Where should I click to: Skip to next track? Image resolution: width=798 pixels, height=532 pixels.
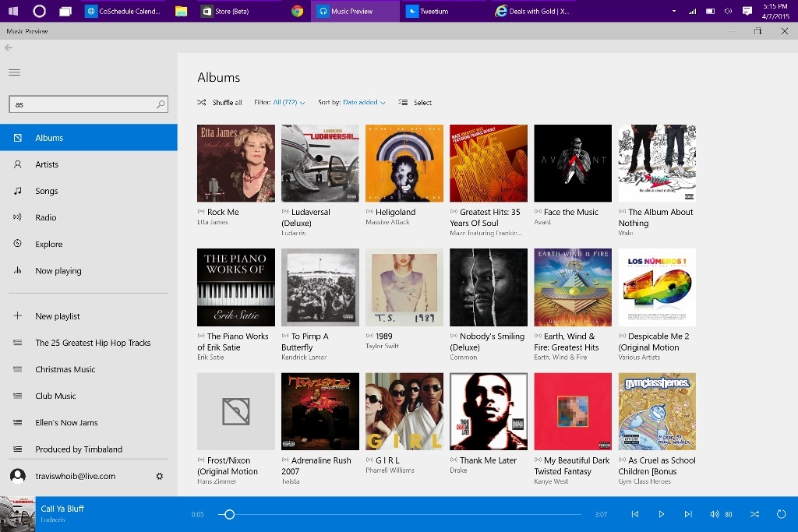click(688, 514)
